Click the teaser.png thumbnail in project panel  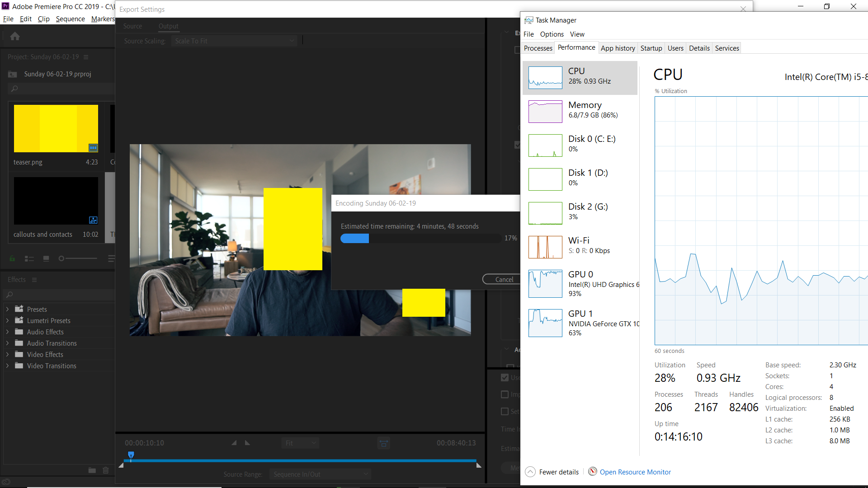[x=56, y=129]
